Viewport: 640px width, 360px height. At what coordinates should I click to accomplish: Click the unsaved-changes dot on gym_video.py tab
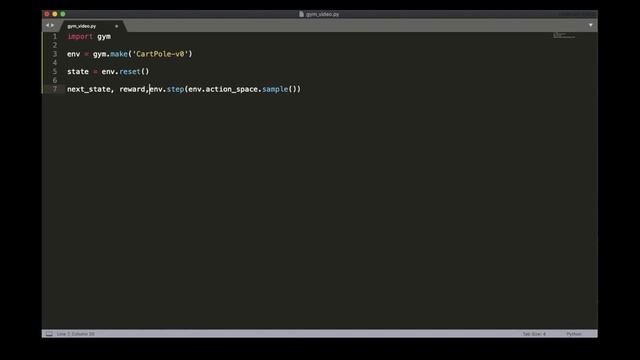(x=116, y=26)
